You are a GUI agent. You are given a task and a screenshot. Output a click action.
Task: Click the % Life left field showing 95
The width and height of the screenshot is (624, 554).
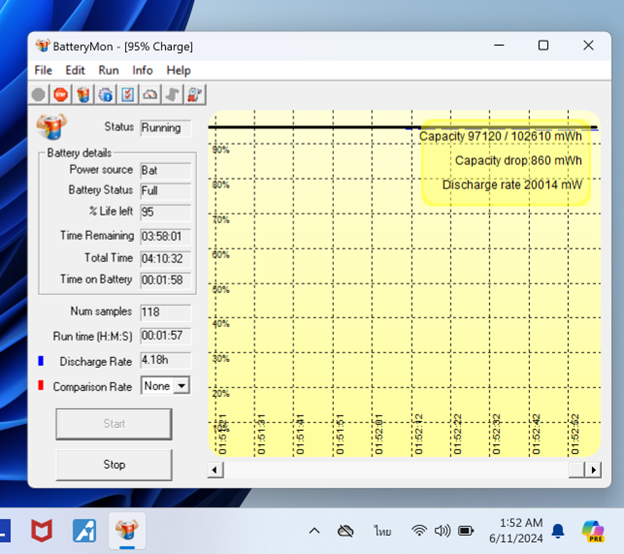point(166,212)
